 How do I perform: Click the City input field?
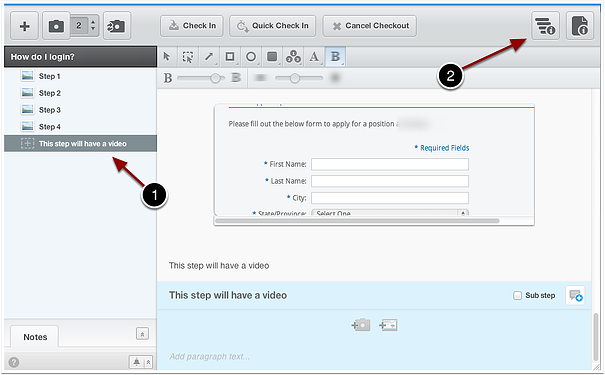[x=390, y=198]
